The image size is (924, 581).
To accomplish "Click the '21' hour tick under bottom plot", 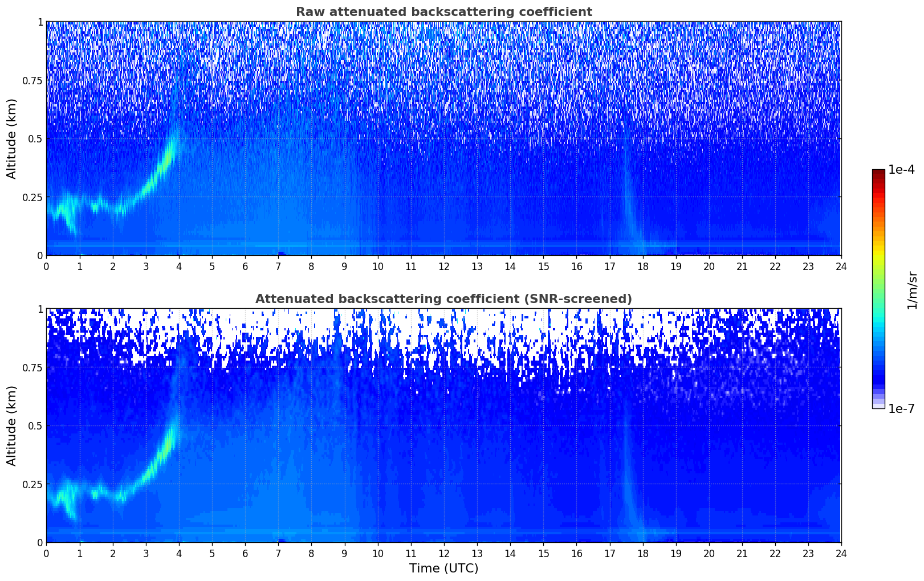I will (x=742, y=553).
